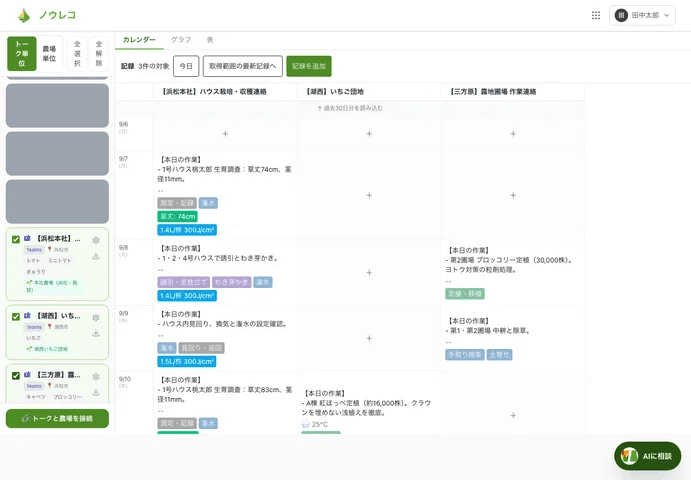Switch to the グラフ tab
The image size is (691, 480).
pos(181,40)
